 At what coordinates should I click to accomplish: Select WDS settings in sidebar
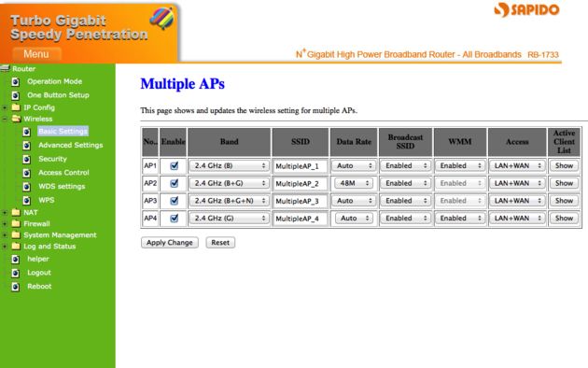(x=62, y=187)
